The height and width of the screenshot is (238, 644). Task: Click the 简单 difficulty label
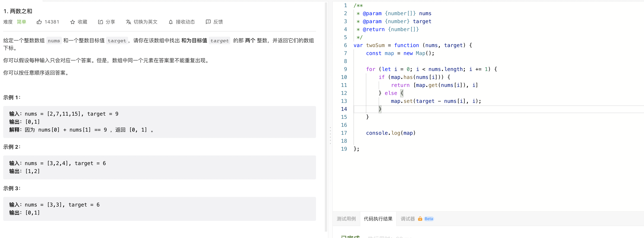click(22, 22)
